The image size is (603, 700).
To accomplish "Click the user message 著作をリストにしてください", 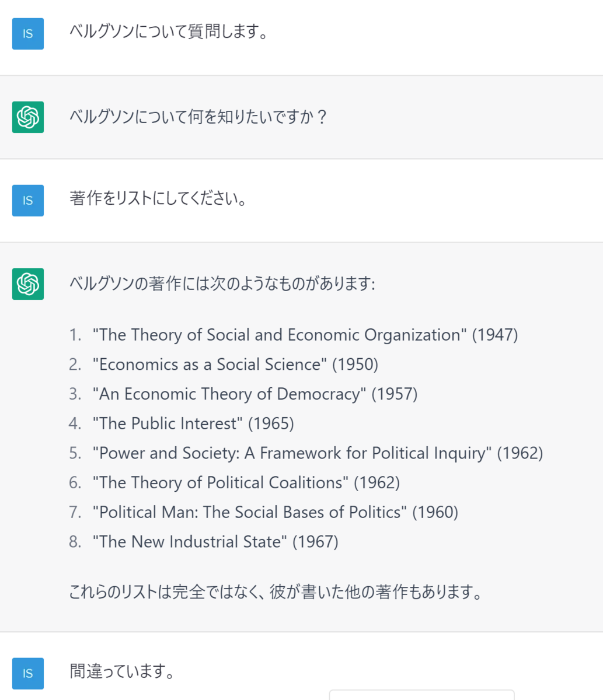I will [x=158, y=199].
